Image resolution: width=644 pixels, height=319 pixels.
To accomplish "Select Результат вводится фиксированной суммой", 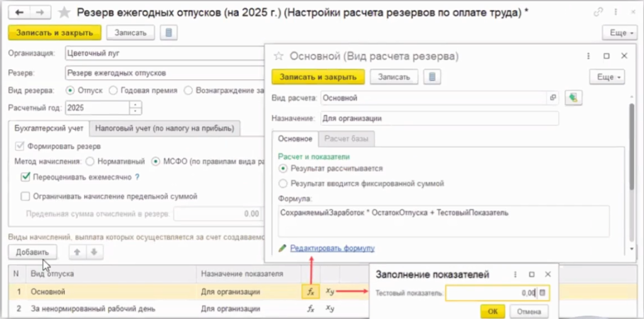I will (x=282, y=183).
